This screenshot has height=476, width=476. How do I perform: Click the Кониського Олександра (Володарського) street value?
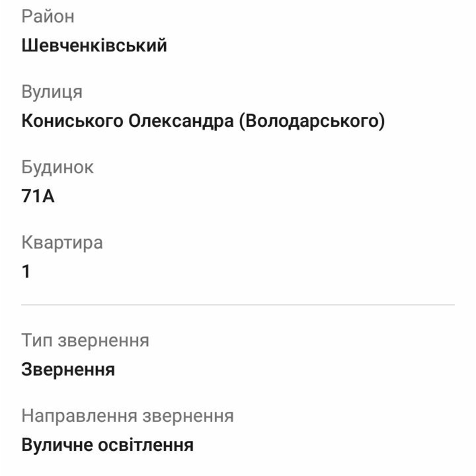(203, 121)
